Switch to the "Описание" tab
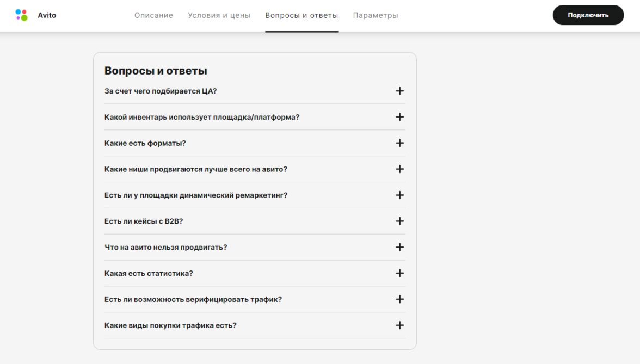This screenshot has width=640, height=364. 153,15
